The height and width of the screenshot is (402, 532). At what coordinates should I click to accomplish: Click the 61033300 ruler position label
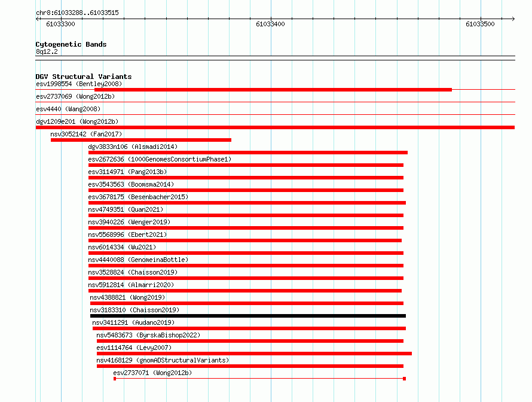(61, 24)
